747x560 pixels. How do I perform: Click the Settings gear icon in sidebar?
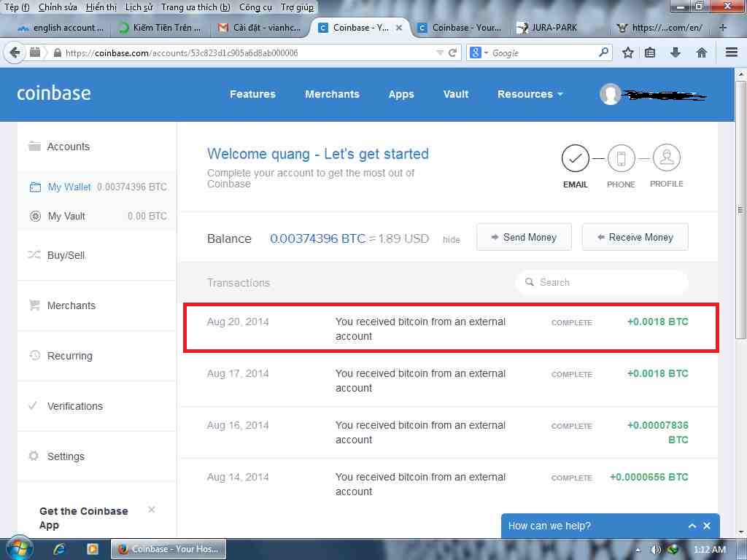[34, 456]
